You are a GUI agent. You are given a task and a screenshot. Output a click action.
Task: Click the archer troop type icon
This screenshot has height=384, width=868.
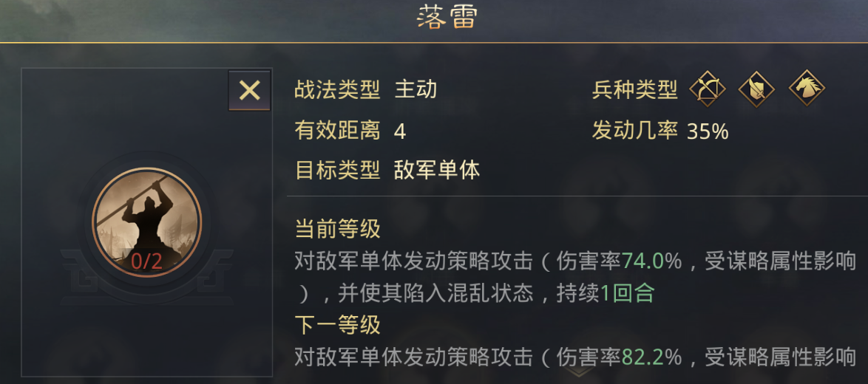tap(708, 89)
